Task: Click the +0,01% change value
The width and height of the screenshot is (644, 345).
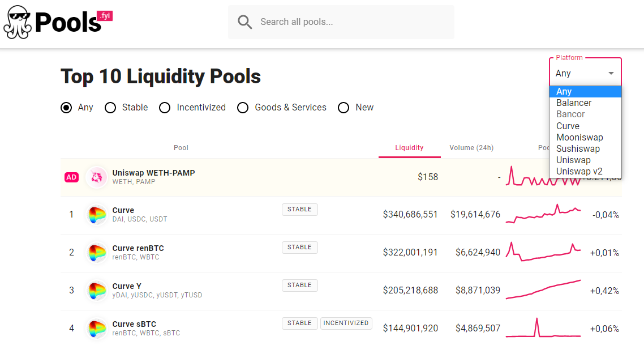Action: click(604, 253)
